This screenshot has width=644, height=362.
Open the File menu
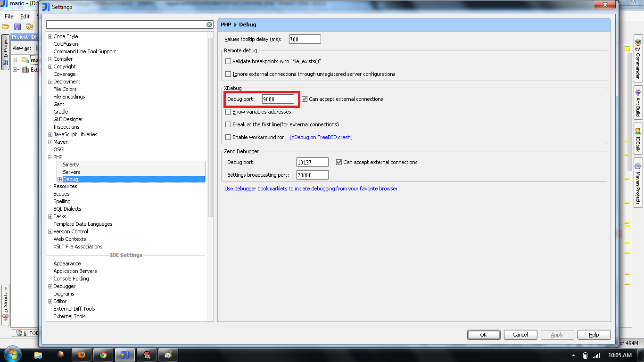point(9,16)
